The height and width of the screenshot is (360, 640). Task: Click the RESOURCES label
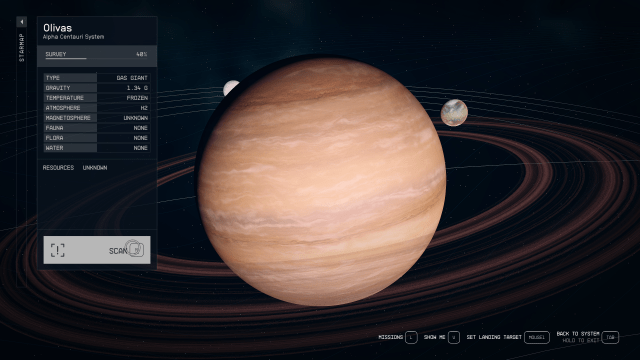pos(58,168)
